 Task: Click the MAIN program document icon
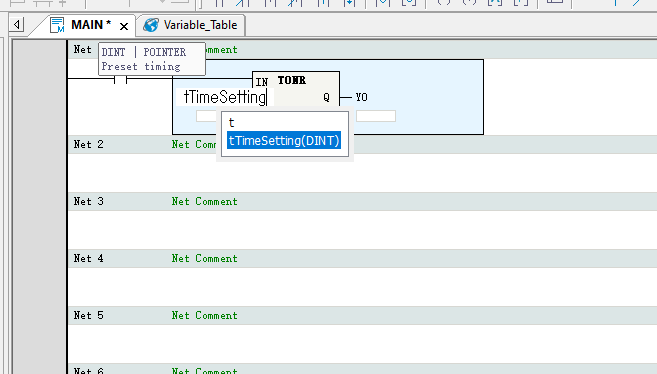point(57,25)
